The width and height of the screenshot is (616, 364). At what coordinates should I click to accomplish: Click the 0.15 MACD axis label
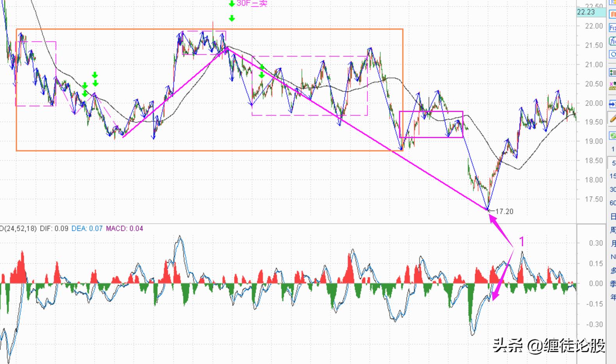596,263
